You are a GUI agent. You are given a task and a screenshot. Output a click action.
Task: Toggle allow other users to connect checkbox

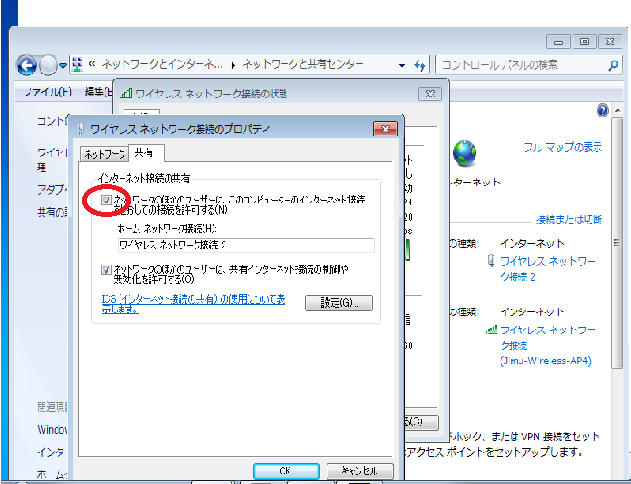(x=107, y=201)
